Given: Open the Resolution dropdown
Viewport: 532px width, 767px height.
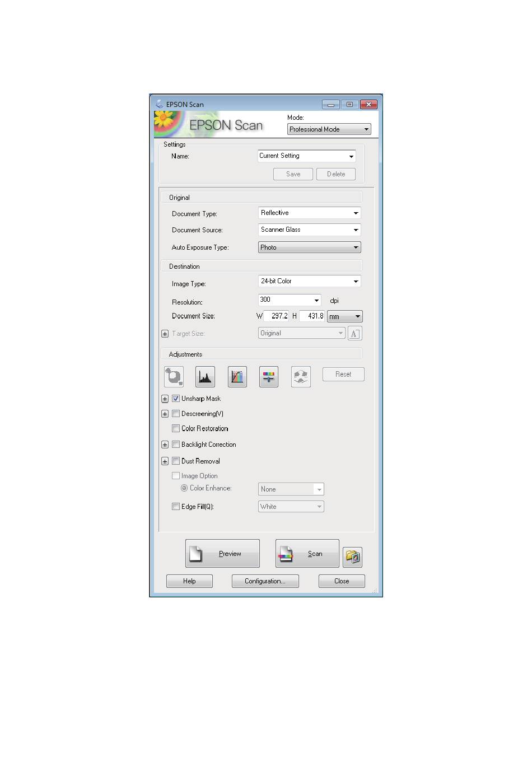Looking at the screenshot, I should (290, 300).
